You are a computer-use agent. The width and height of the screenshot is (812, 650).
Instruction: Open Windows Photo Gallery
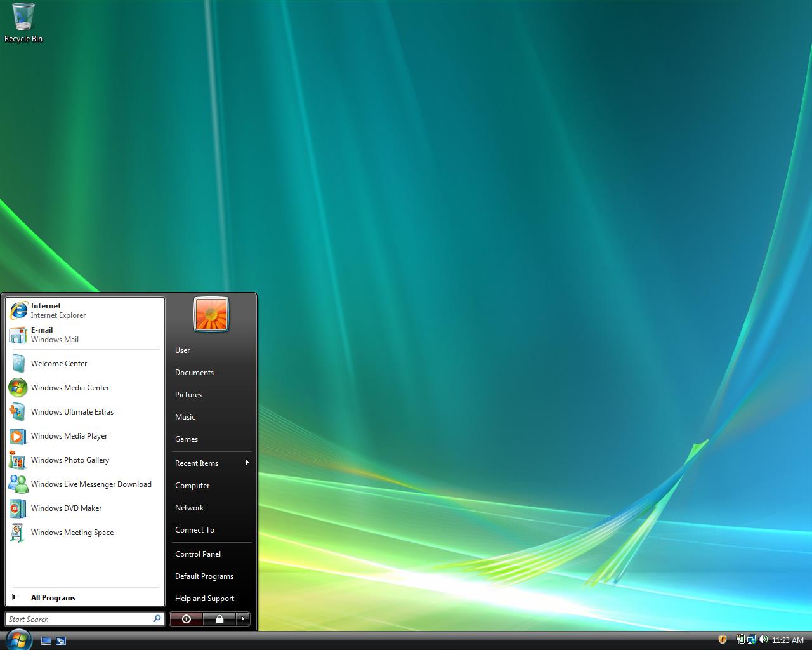[70, 460]
